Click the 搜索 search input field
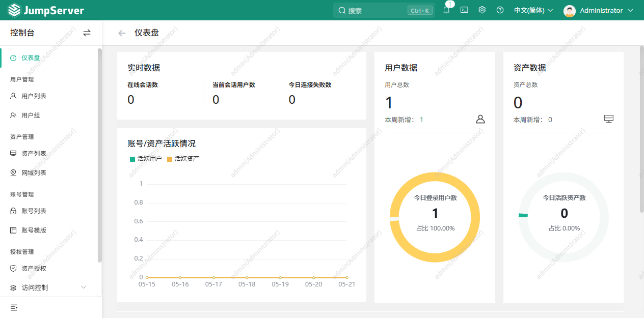This screenshot has width=644, height=318. 383,10
